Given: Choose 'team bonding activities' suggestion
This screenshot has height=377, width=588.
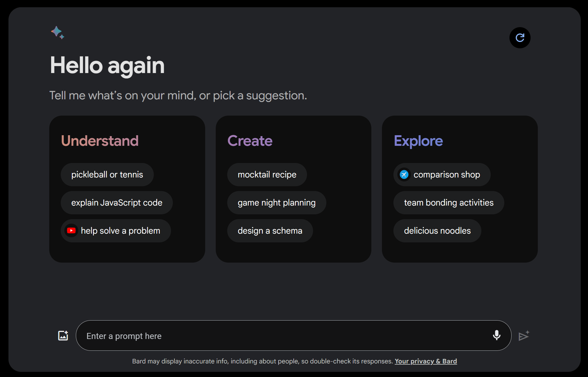Looking at the screenshot, I should [449, 203].
